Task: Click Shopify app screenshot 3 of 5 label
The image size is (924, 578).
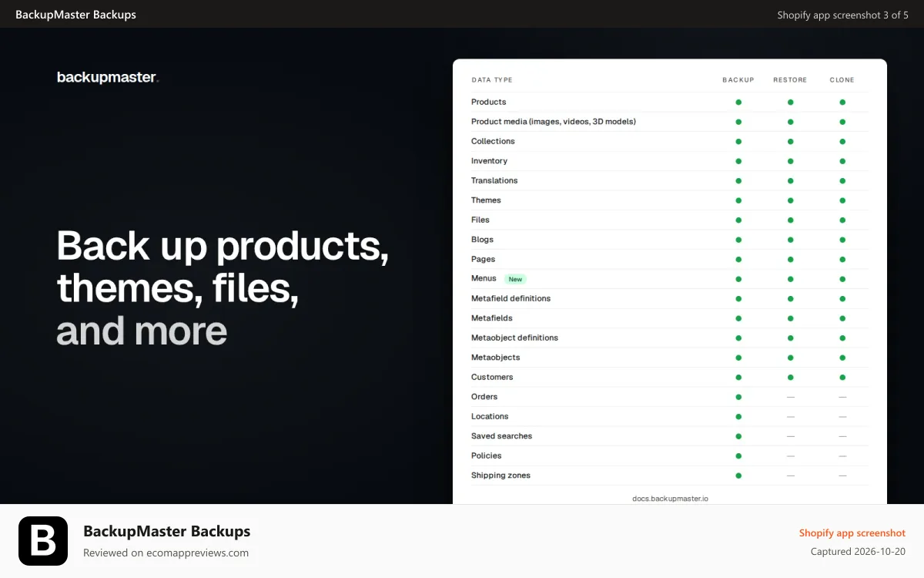Action: (x=843, y=15)
